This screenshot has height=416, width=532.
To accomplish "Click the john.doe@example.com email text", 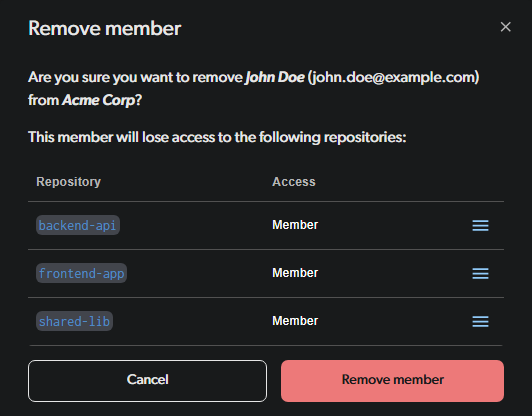I will [394, 77].
